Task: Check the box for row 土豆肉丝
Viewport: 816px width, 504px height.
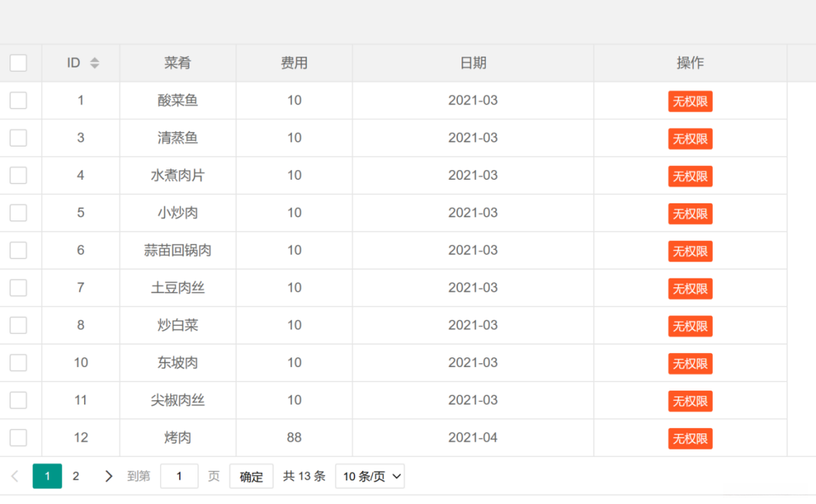Action: pos(18,287)
